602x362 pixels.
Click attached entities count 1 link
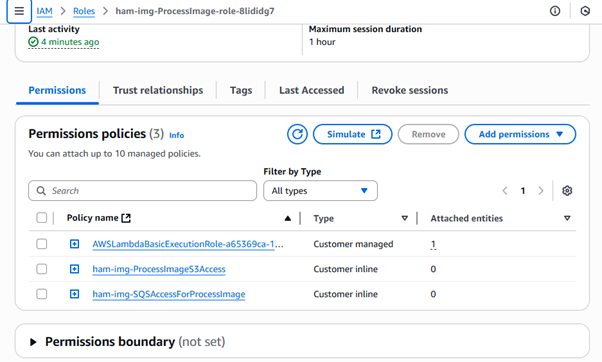pyautogui.click(x=433, y=244)
